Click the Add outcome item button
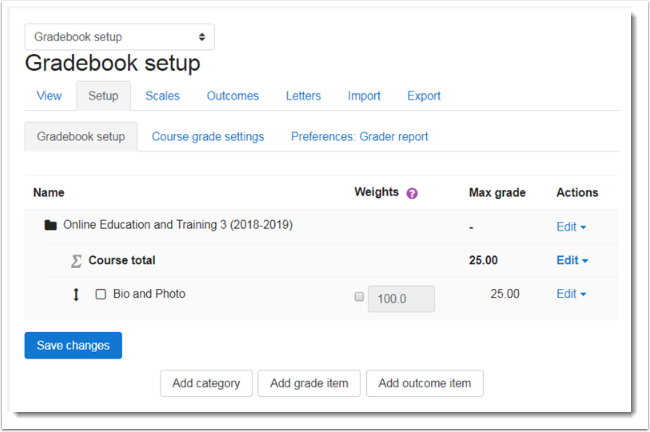 (x=425, y=383)
